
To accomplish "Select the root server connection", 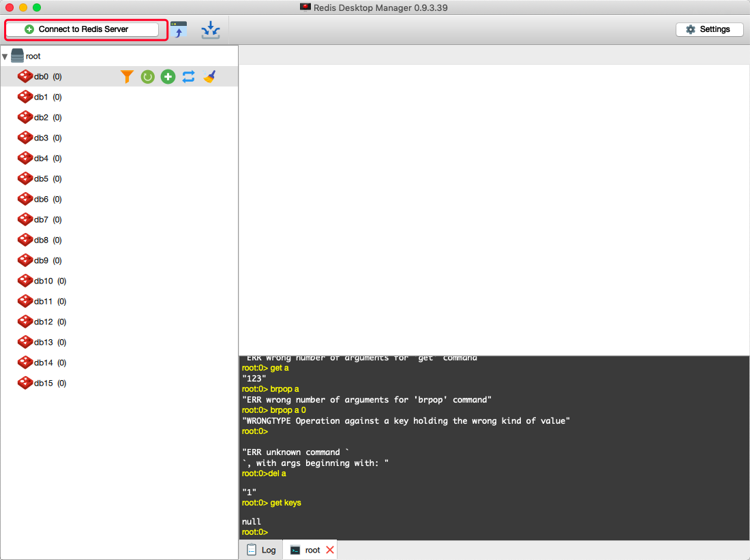I will point(33,57).
